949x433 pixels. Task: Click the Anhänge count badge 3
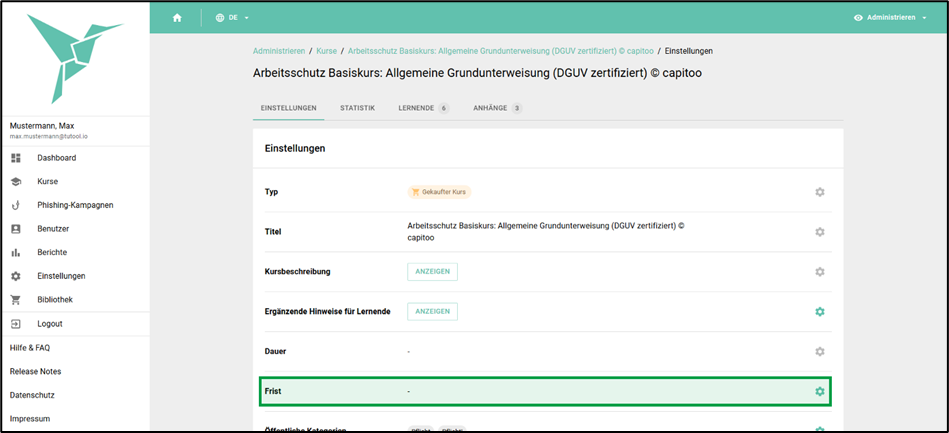pos(516,108)
